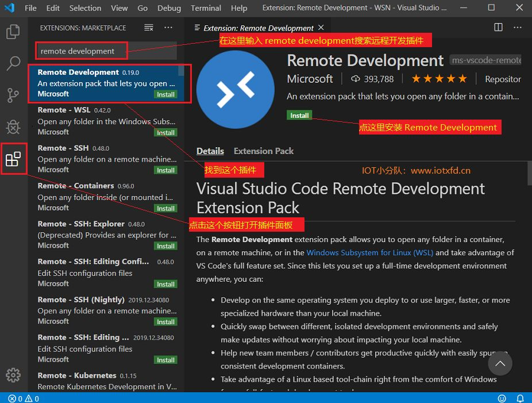This screenshot has width=532, height=403.
Task: Install the Remote - WSL extension
Action: (x=165, y=132)
